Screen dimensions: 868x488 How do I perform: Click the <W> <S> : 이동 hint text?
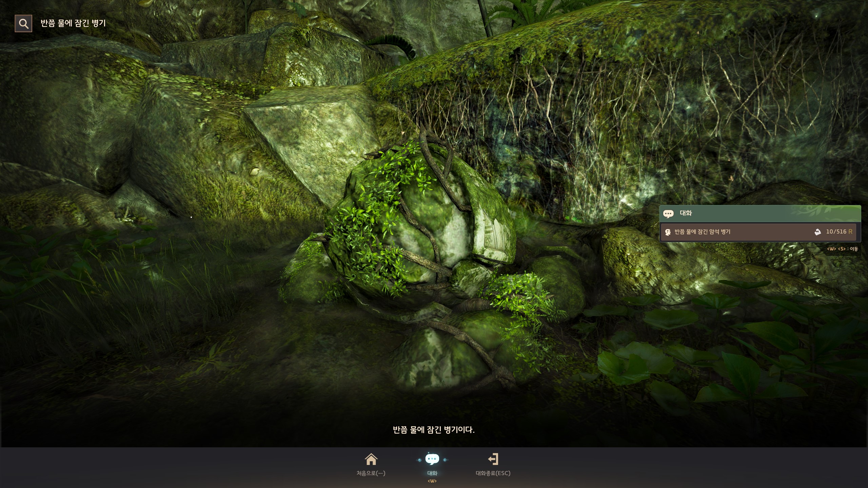click(x=842, y=249)
